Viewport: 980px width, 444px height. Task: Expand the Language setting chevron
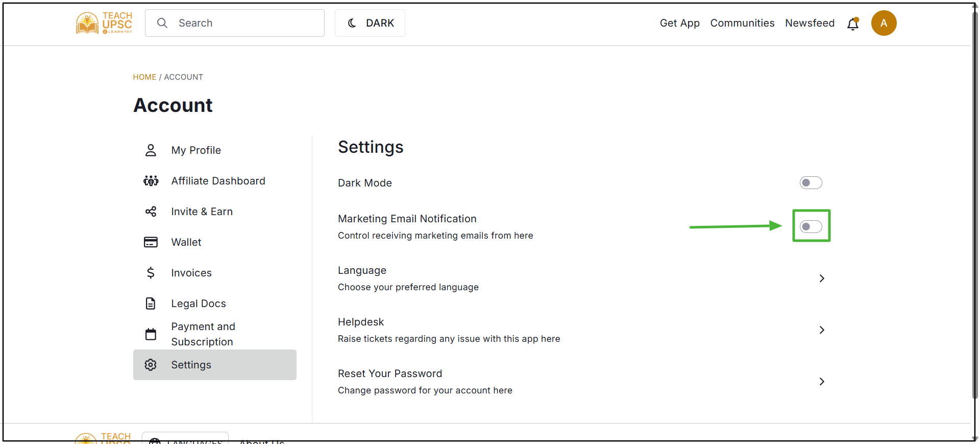822,278
